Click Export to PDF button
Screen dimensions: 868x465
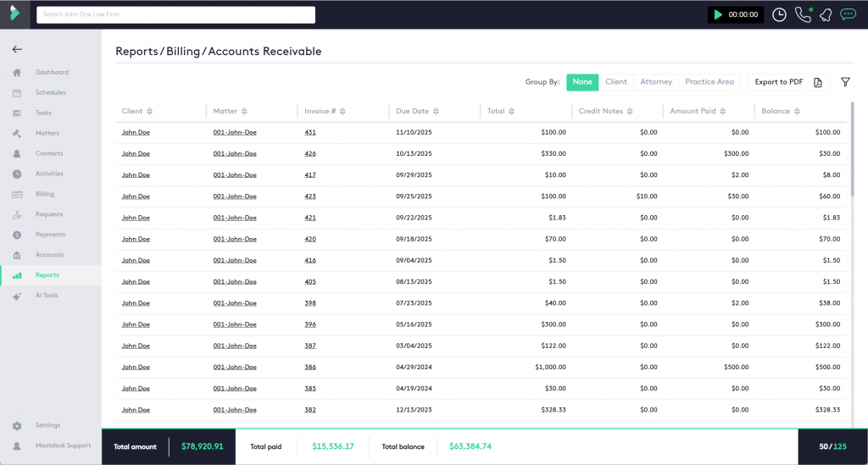[788, 82]
